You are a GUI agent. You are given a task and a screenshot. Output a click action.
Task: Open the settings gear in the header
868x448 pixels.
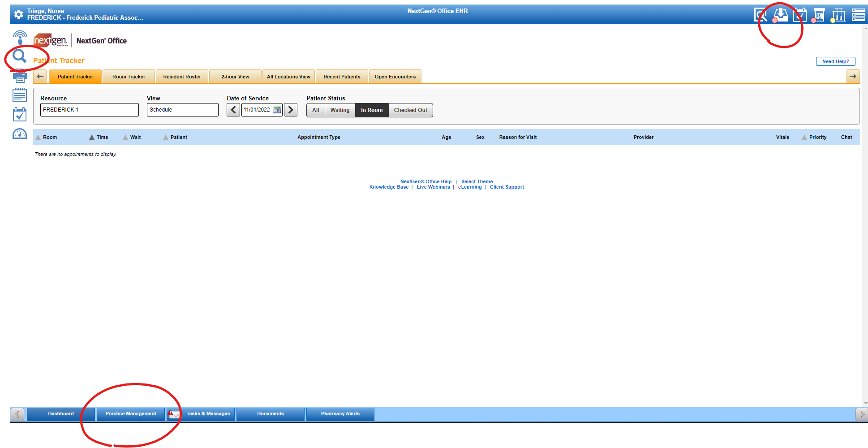[18, 14]
